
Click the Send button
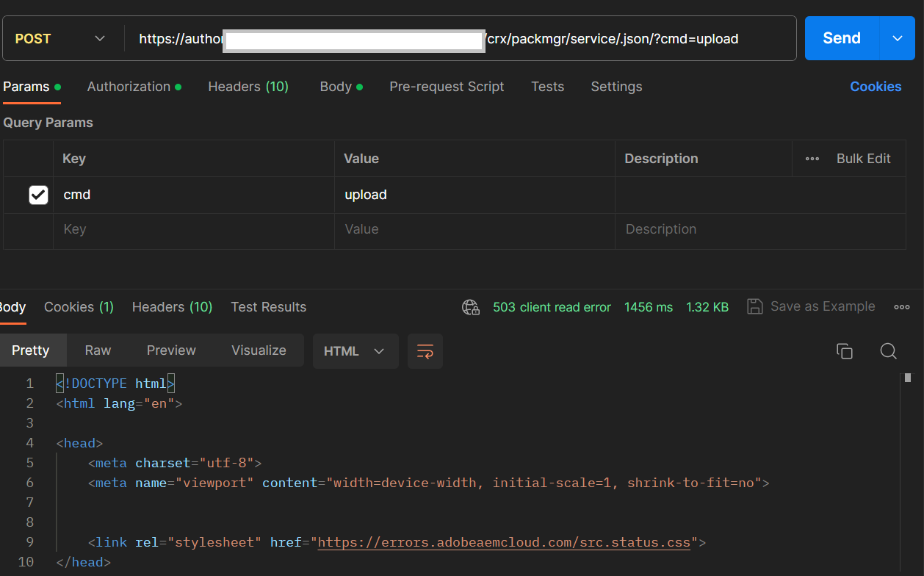coord(840,37)
